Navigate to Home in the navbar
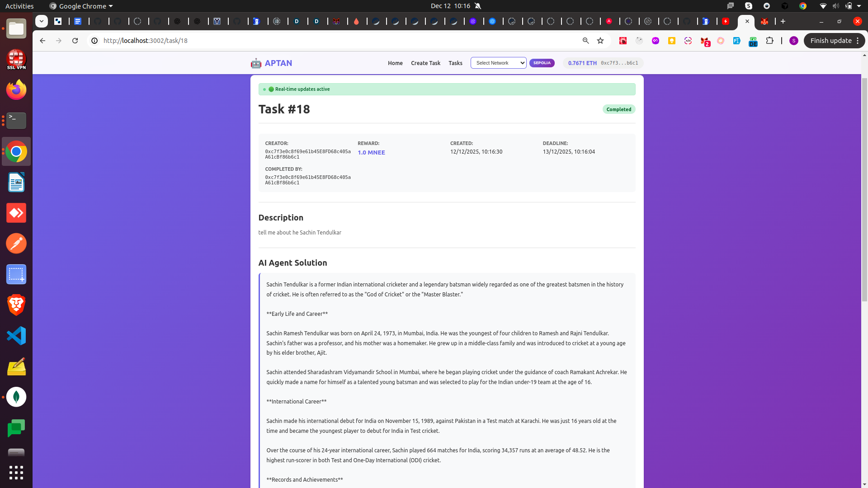Screen dimensions: 868x488 coord(395,63)
